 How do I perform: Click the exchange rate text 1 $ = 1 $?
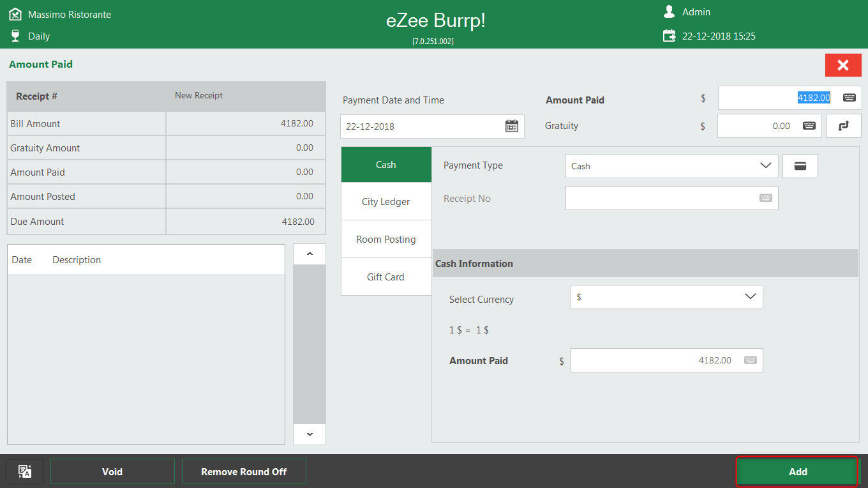click(x=469, y=330)
